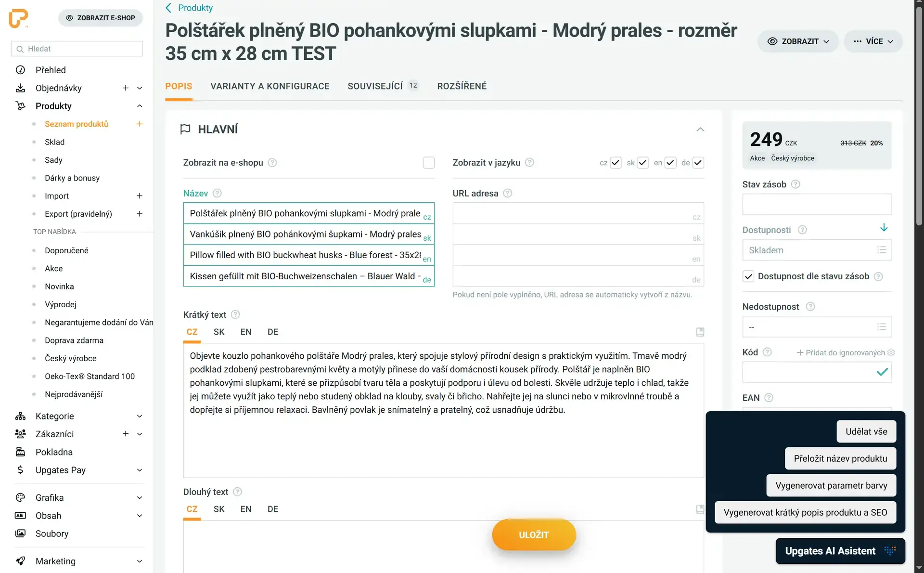Toggle Dostupnost dle stavu zásob checkbox
The image size is (924, 573).
tap(748, 276)
